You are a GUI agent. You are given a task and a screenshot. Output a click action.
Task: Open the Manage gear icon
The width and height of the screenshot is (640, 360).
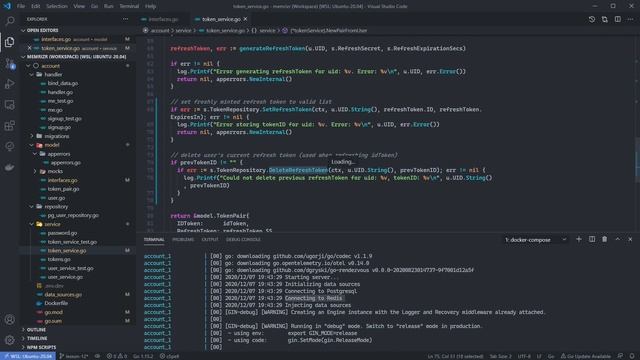click(x=10, y=340)
